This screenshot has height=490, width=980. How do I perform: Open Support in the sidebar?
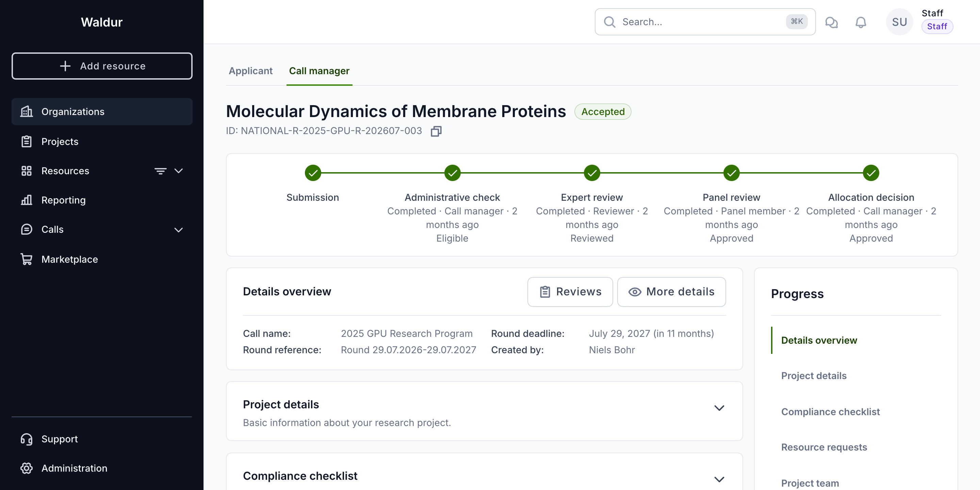pos(102,439)
